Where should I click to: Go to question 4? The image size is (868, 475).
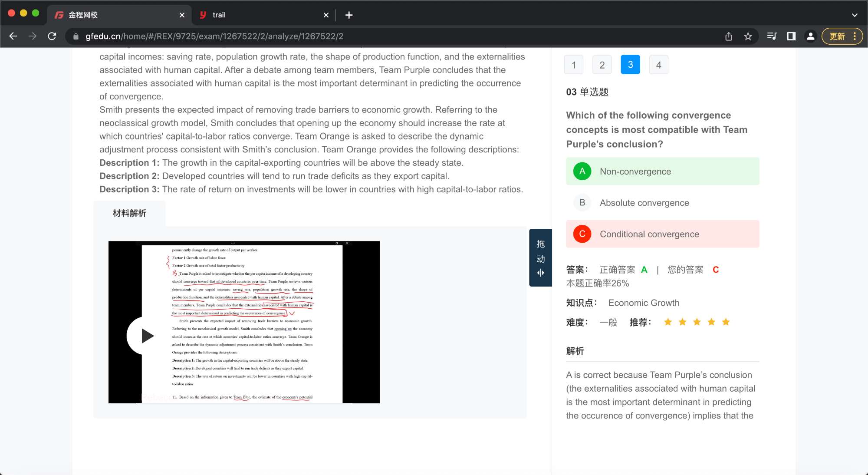point(658,65)
